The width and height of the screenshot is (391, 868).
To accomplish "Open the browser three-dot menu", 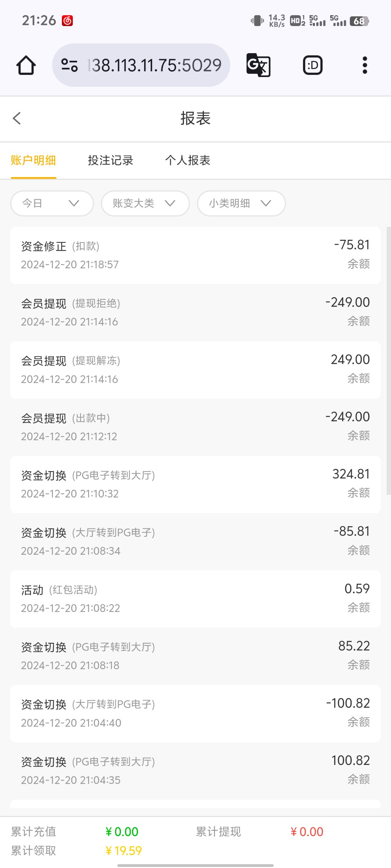I will click(x=365, y=65).
